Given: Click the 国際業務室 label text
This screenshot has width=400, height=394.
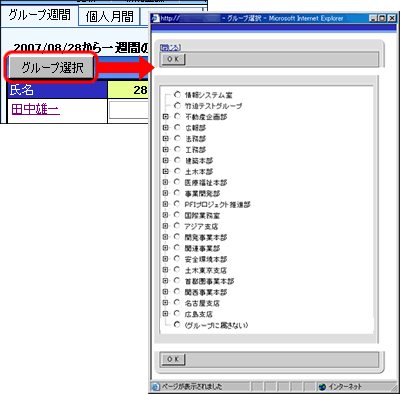Looking at the screenshot, I should [202, 216].
